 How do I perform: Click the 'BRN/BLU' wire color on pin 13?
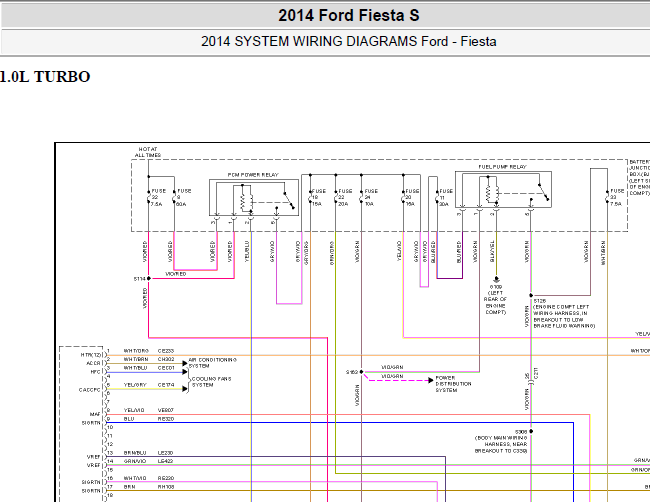tap(135, 453)
